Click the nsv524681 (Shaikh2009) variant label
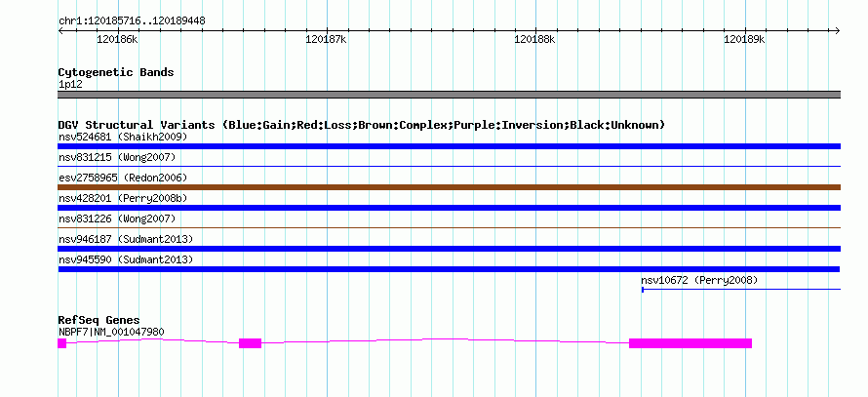Image resolution: width=868 pixels, height=397 pixels. coord(123,137)
